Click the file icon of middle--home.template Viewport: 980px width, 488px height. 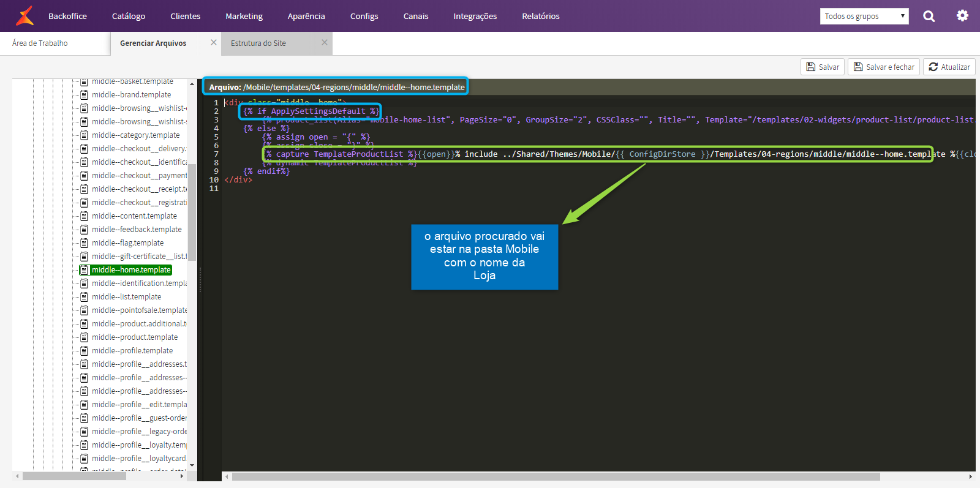tap(85, 270)
